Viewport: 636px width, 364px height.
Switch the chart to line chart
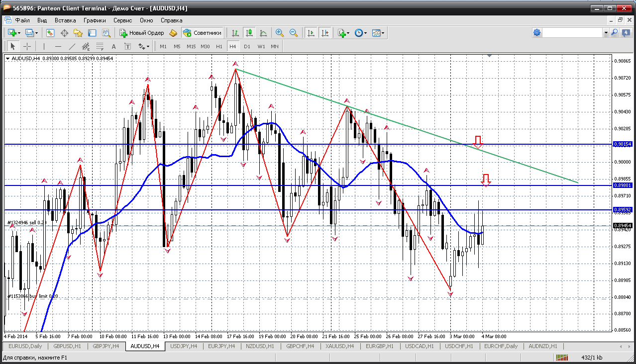(263, 33)
